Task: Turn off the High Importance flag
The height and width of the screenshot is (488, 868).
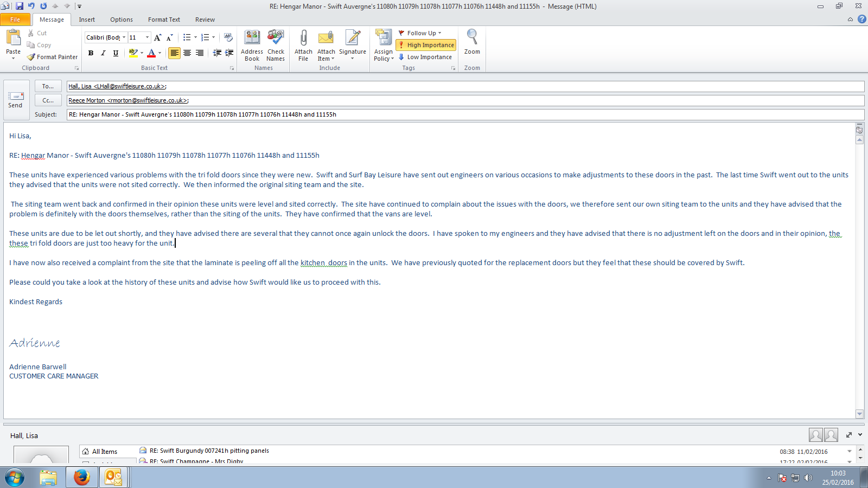Action: tap(426, 45)
